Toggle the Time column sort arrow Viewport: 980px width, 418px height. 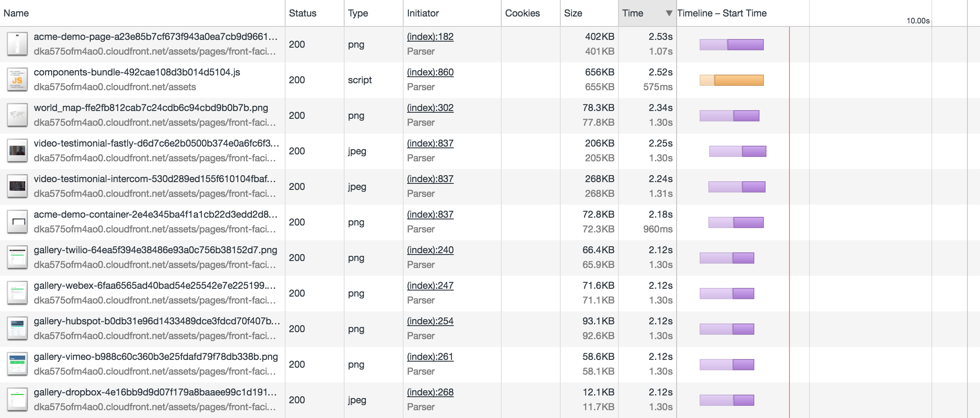pos(669,13)
